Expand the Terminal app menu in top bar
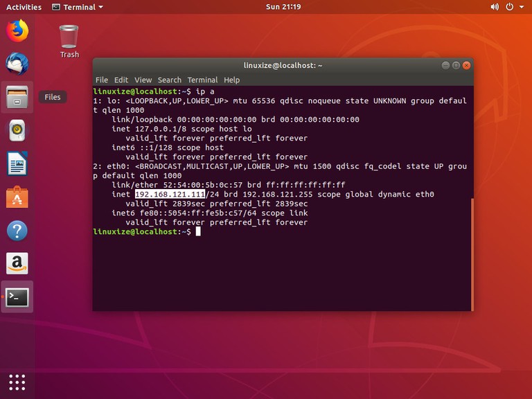 (78, 7)
